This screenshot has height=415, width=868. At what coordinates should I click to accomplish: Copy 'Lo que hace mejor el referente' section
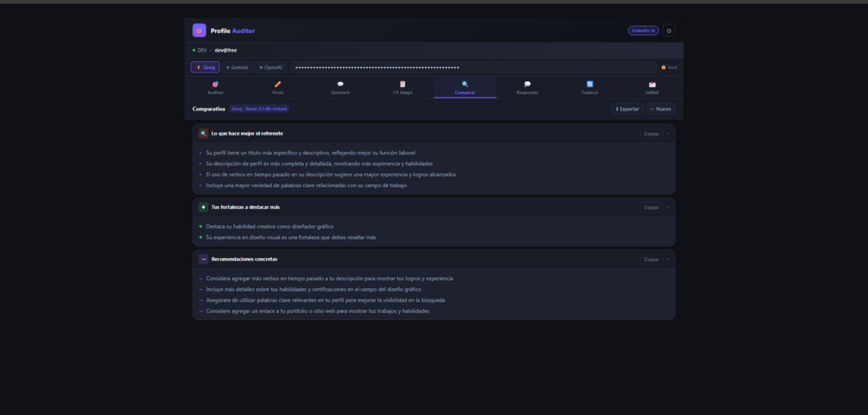pos(651,134)
